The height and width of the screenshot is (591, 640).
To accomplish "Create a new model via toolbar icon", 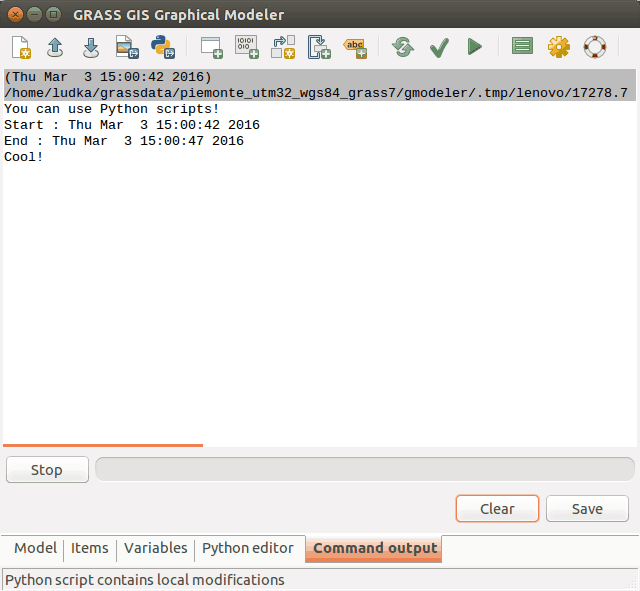I will click(21, 47).
